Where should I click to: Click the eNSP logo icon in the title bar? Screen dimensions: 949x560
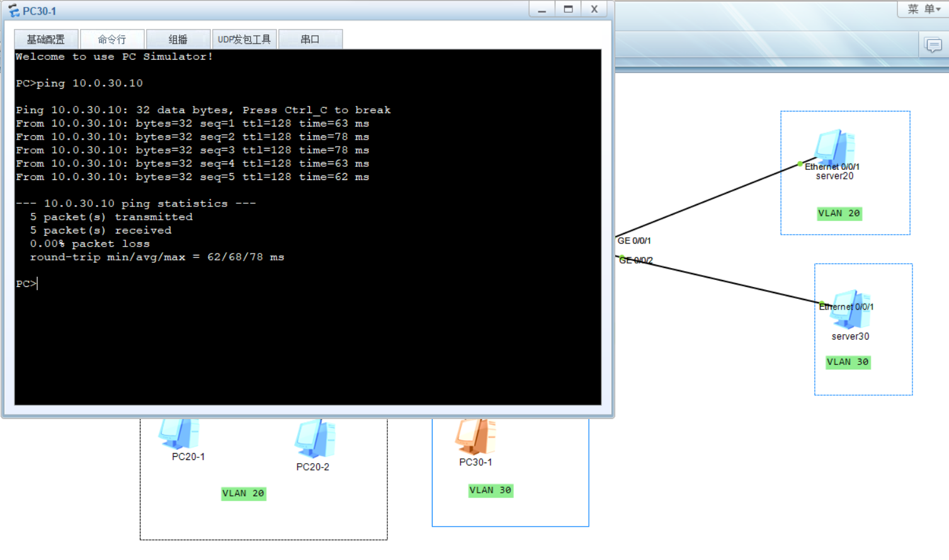13,9
